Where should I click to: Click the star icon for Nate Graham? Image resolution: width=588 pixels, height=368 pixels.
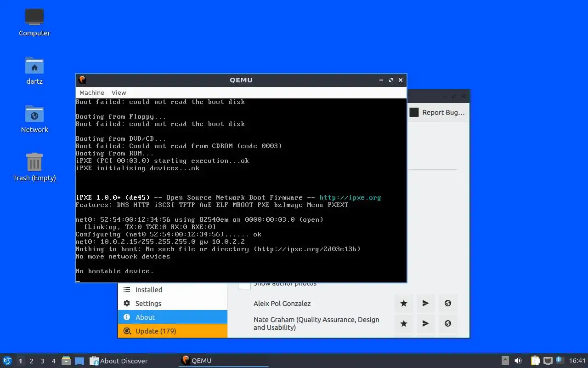(x=404, y=323)
